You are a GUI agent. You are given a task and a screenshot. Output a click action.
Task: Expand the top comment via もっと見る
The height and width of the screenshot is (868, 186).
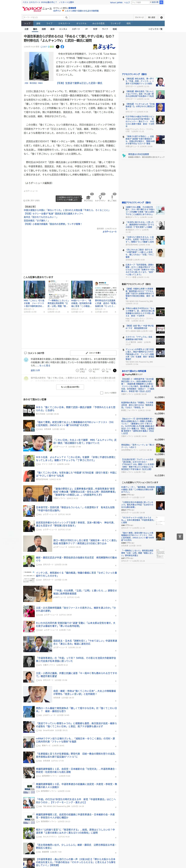pyautogui.click(x=45, y=365)
